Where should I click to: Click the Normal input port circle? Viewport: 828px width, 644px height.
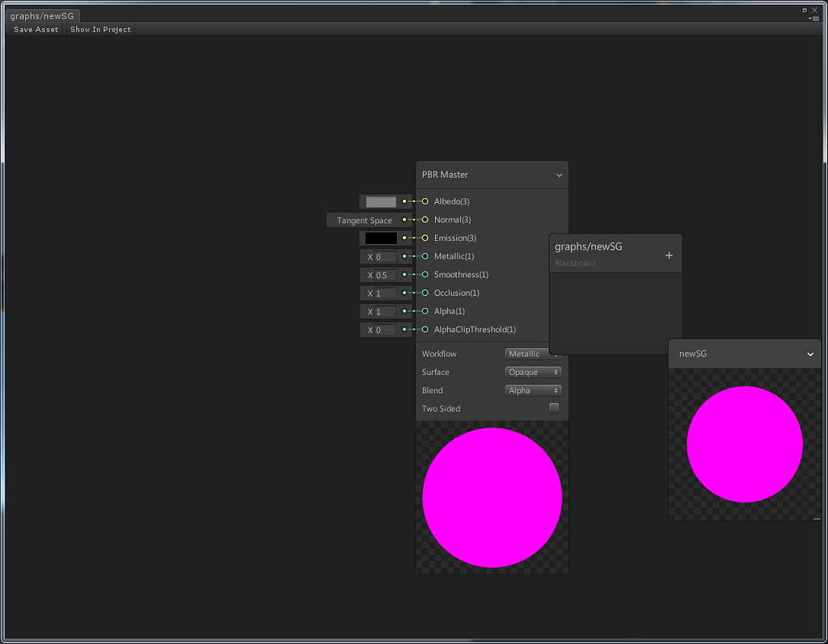click(424, 220)
